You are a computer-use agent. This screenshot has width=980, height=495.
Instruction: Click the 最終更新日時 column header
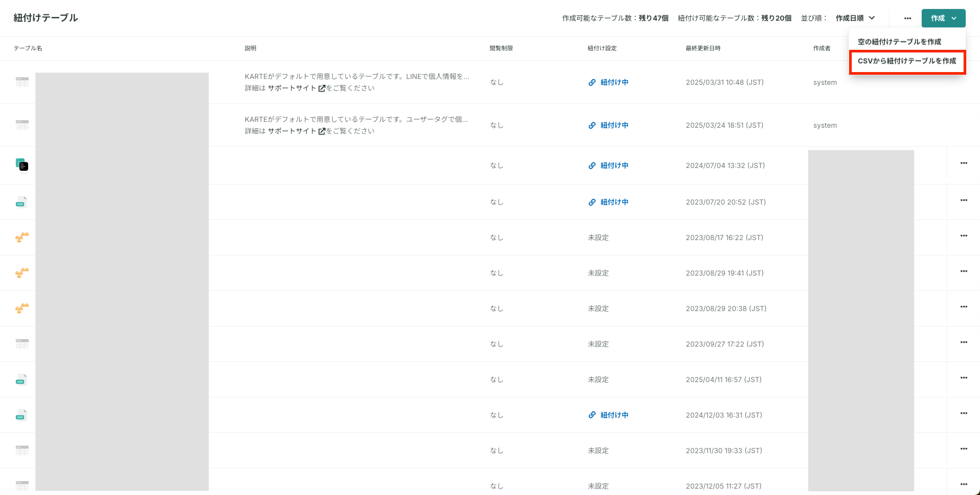[703, 48]
